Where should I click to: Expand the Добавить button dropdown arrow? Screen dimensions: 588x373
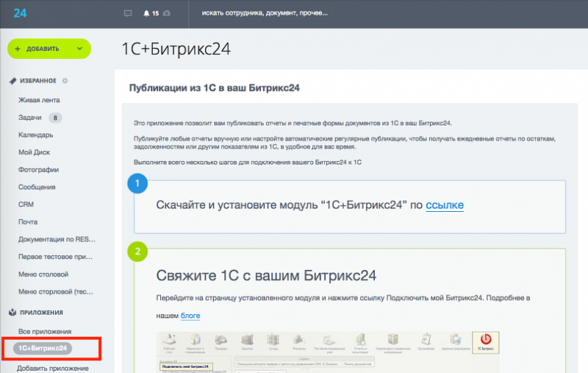[79, 49]
